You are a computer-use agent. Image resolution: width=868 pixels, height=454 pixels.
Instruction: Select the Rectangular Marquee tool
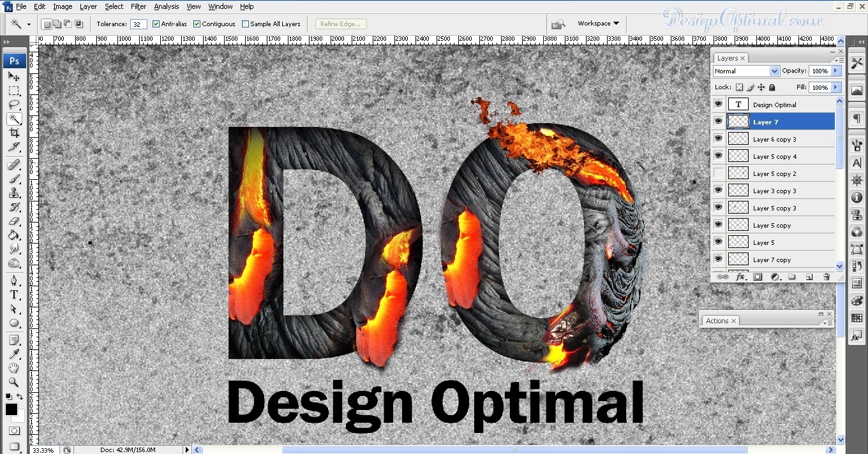[x=14, y=91]
